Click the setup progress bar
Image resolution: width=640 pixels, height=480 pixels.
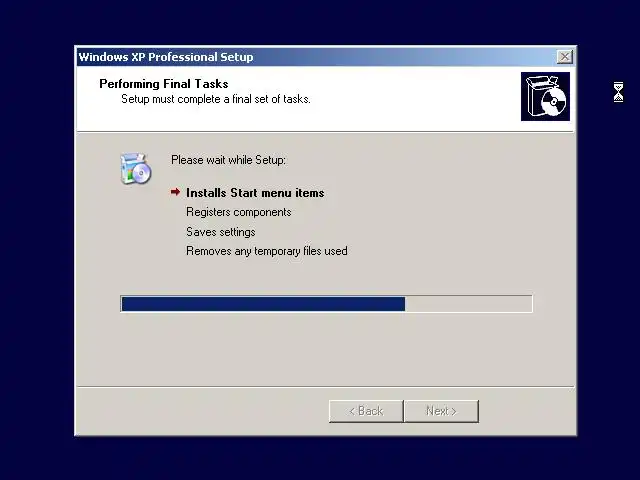[327, 304]
